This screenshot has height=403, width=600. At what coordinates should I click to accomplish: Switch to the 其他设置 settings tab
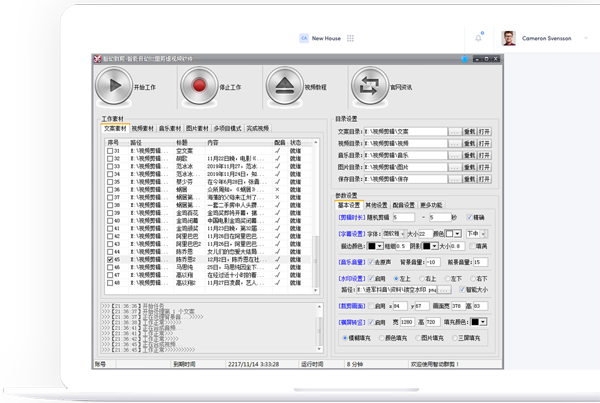(376, 204)
